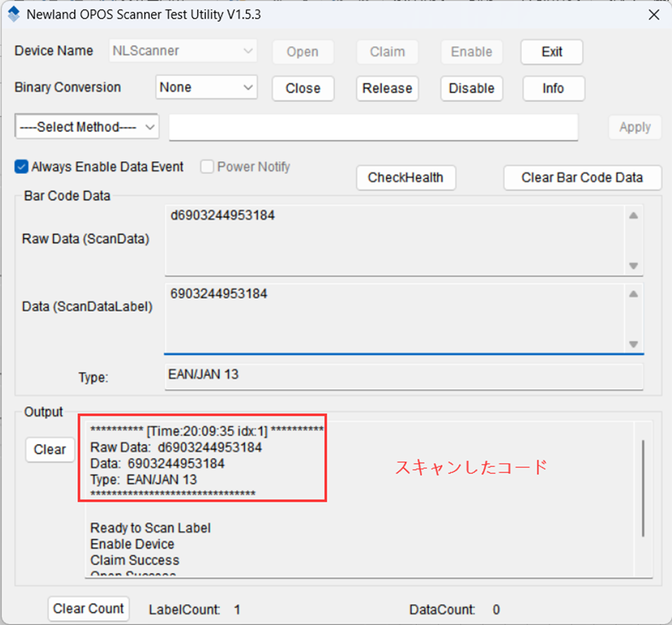
Task: Click the Type field showing EAN/JAN 13
Action: click(x=404, y=376)
